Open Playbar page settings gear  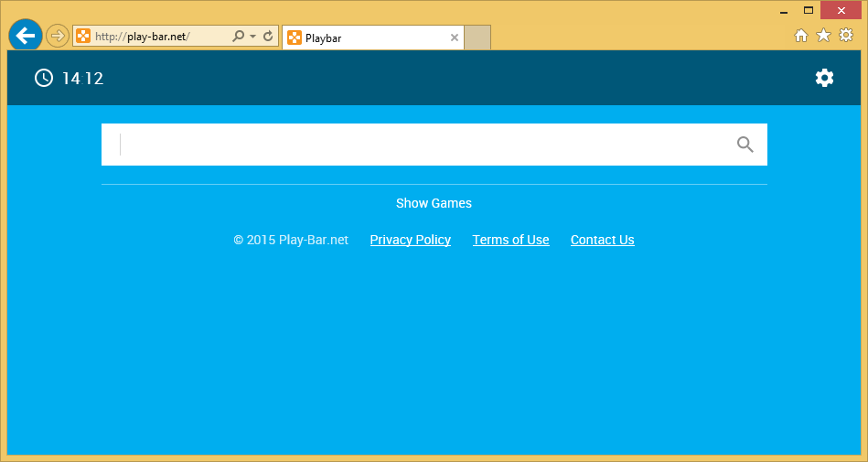[824, 78]
